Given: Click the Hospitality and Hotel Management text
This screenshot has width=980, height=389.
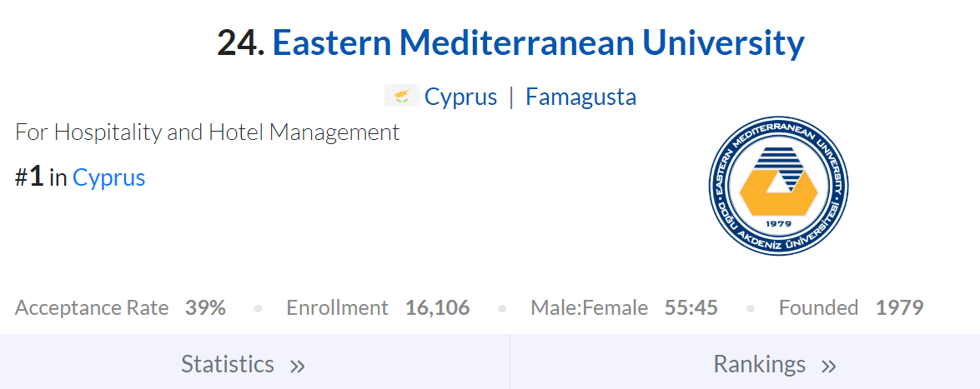Looking at the screenshot, I should pos(208,132).
